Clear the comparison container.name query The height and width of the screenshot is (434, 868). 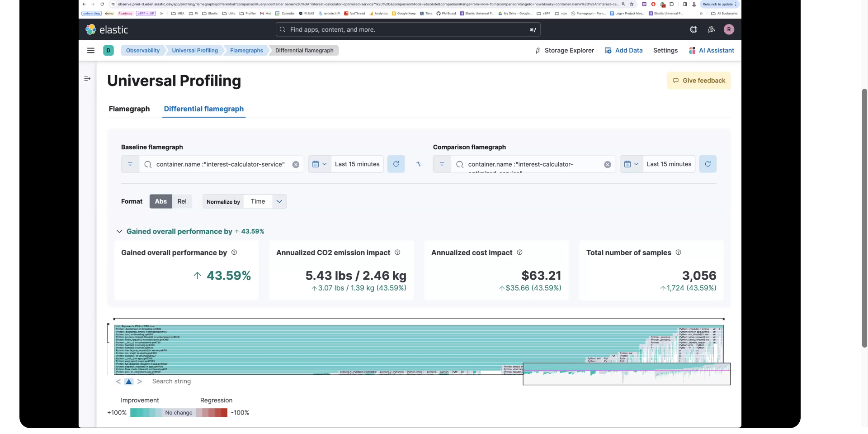[x=608, y=164]
